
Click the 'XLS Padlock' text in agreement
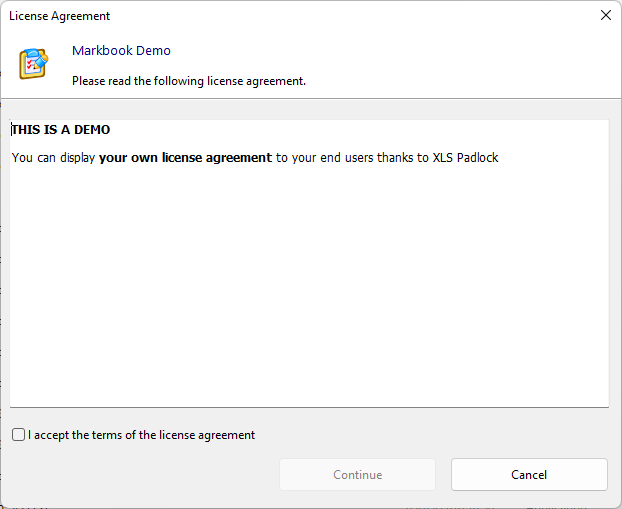pyautogui.click(x=465, y=158)
